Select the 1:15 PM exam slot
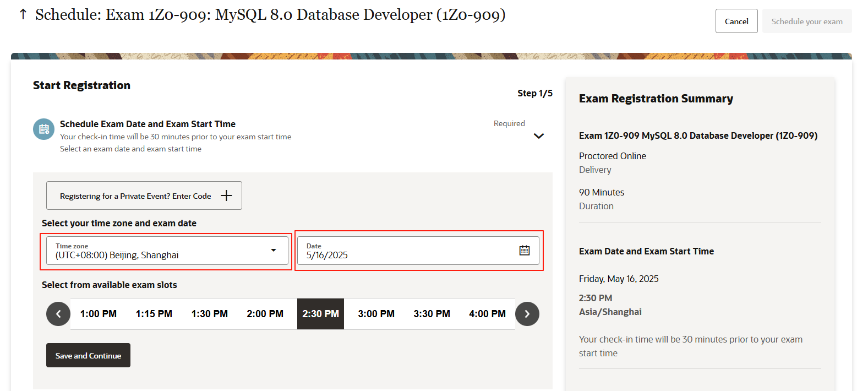 pos(154,314)
